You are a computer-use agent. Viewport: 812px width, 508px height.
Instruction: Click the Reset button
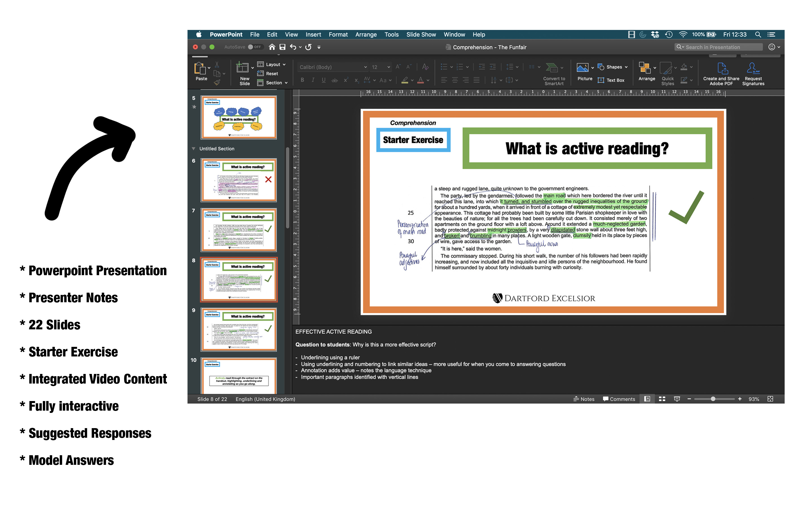pos(267,73)
